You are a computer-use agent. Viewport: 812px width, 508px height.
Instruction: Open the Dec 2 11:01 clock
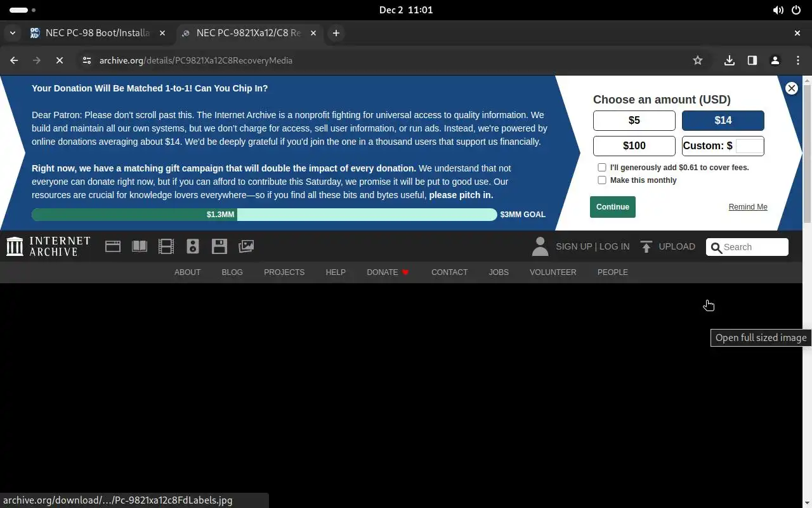(406, 10)
